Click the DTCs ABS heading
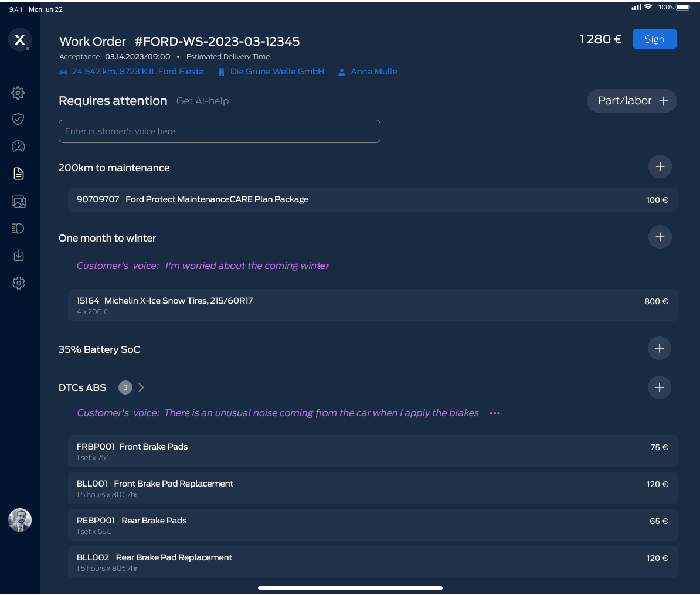Image resolution: width=700 pixels, height=595 pixels. pos(82,387)
